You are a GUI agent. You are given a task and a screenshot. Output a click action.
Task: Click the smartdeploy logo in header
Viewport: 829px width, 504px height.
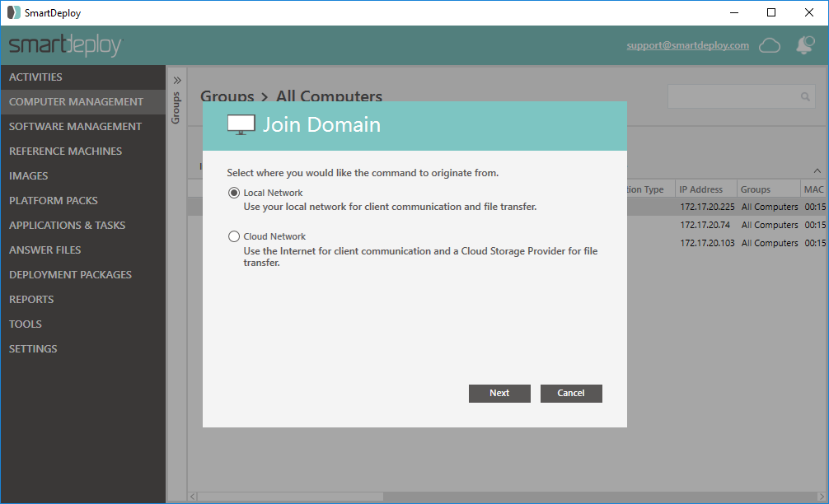coord(66,45)
